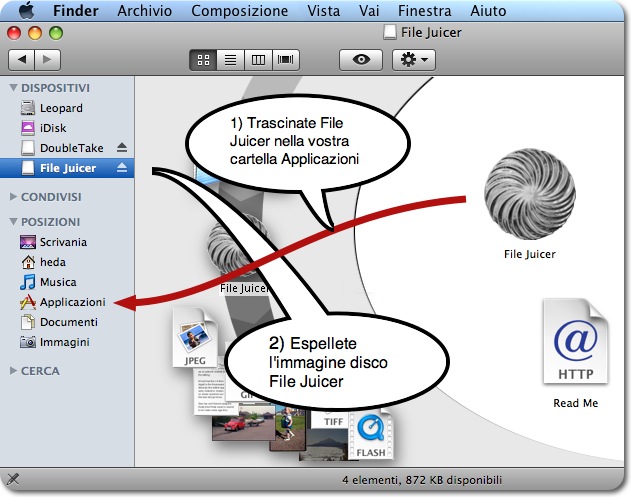Go forward with the right arrow button
The height and width of the screenshot is (497, 631).
coord(47,60)
